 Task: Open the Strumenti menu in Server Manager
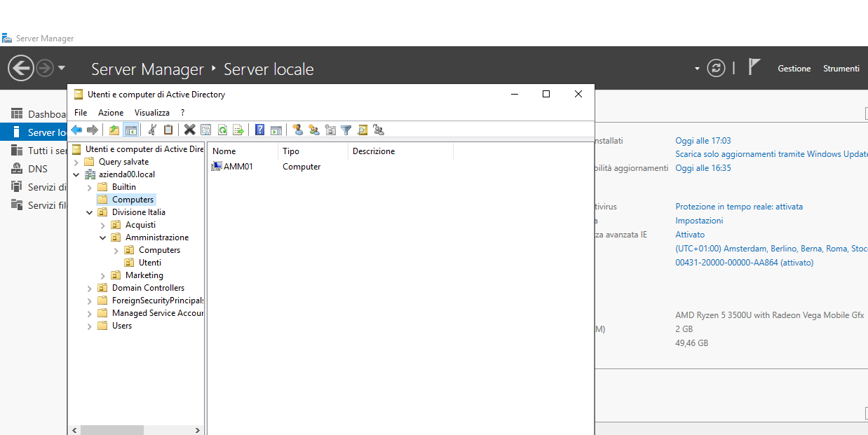(x=841, y=68)
